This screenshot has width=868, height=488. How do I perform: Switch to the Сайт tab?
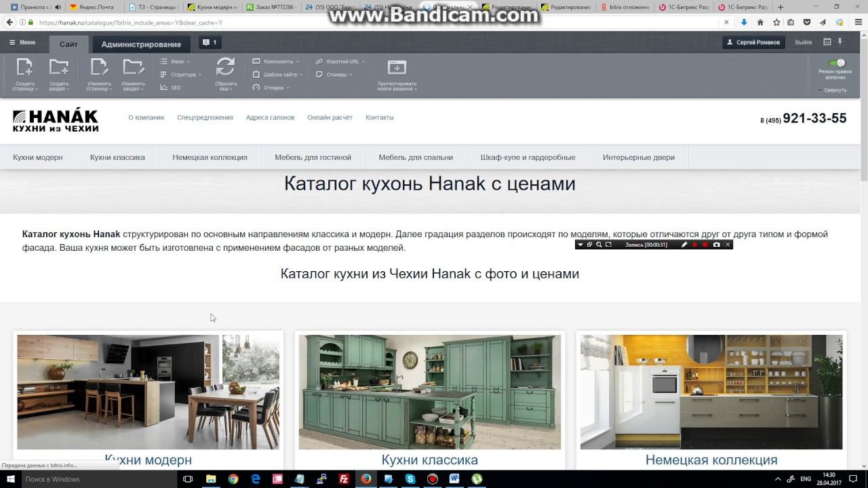68,44
